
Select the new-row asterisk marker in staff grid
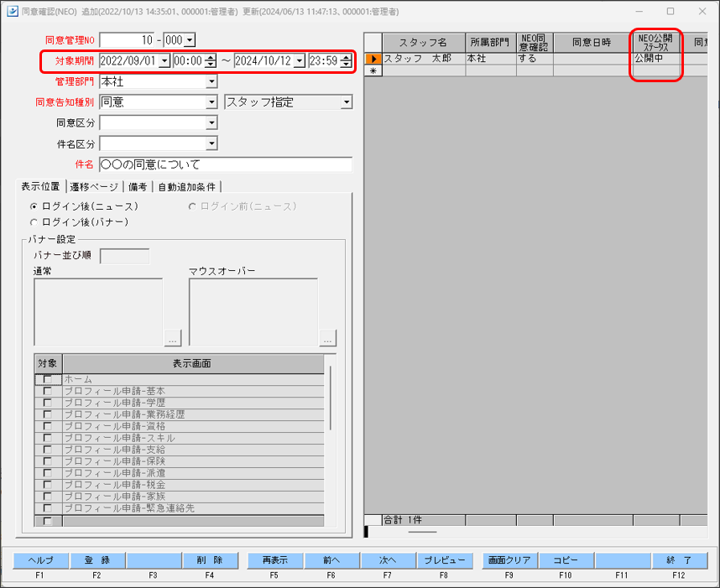coord(373,70)
